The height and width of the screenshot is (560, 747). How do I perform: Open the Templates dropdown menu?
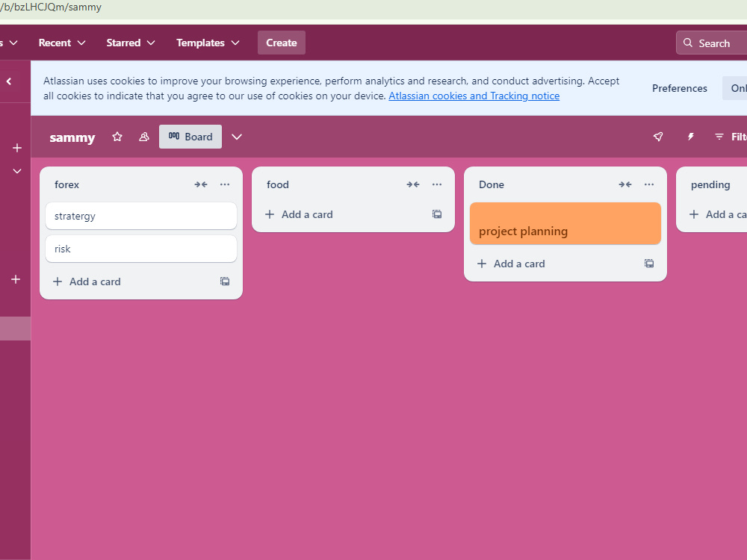pos(208,43)
